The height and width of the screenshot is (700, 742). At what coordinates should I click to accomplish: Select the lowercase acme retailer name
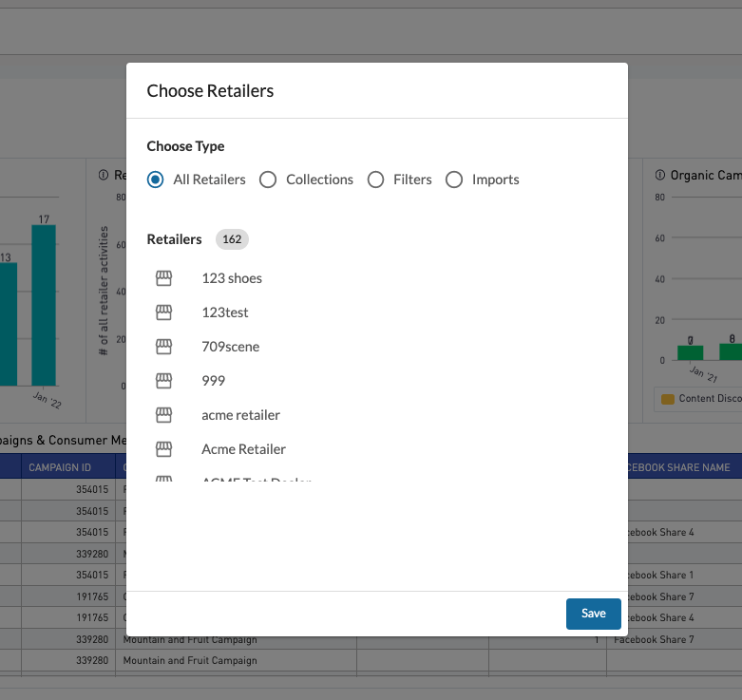pyautogui.click(x=241, y=415)
